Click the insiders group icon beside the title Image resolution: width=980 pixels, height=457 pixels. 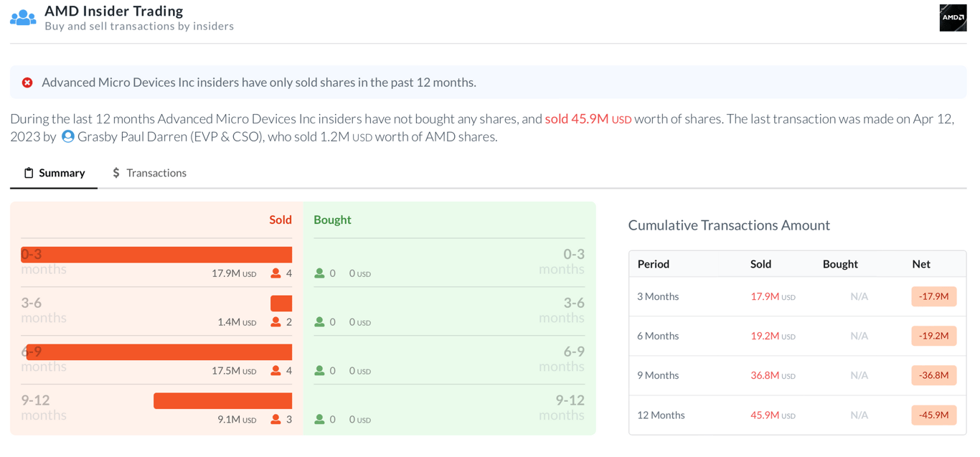pos(23,18)
